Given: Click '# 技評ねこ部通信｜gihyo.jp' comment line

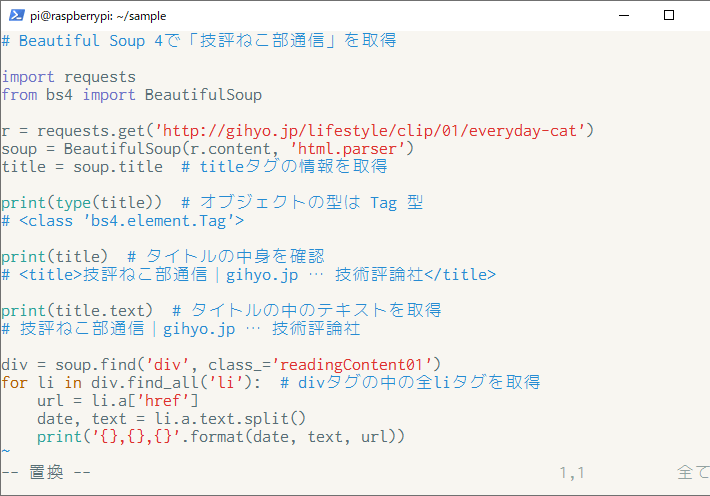Looking at the screenshot, I should click(x=181, y=329).
